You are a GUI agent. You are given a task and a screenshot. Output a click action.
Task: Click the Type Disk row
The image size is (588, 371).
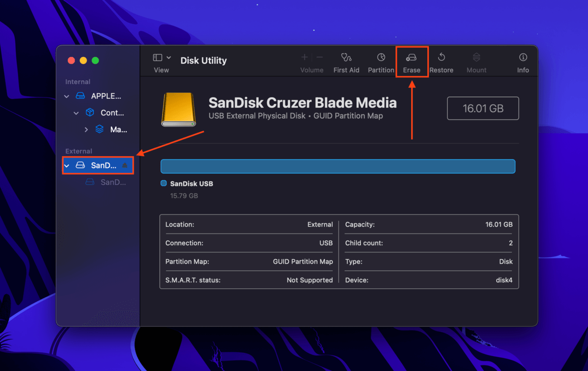429,261
